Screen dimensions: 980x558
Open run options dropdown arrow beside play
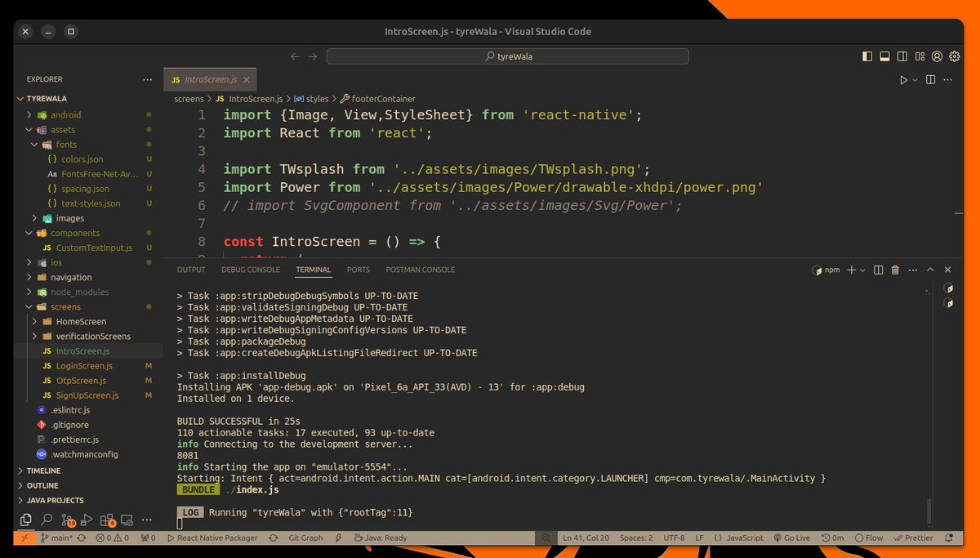coord(915,79)
